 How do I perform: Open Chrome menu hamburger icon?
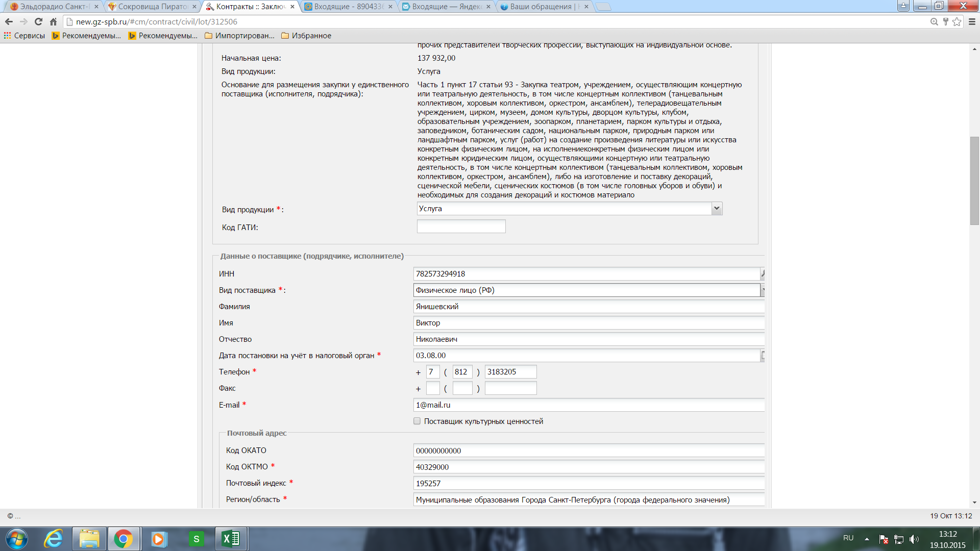tap(972, 21)
